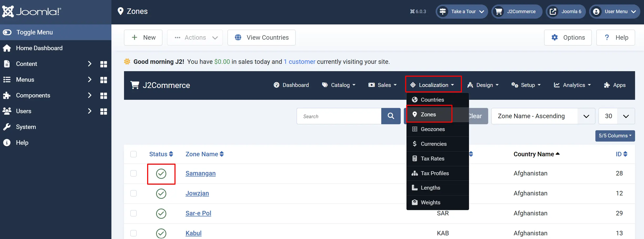This screenshot has width=644, height=239.
Task: Click the Home Dashboard house icon
Action: (7, 48)
